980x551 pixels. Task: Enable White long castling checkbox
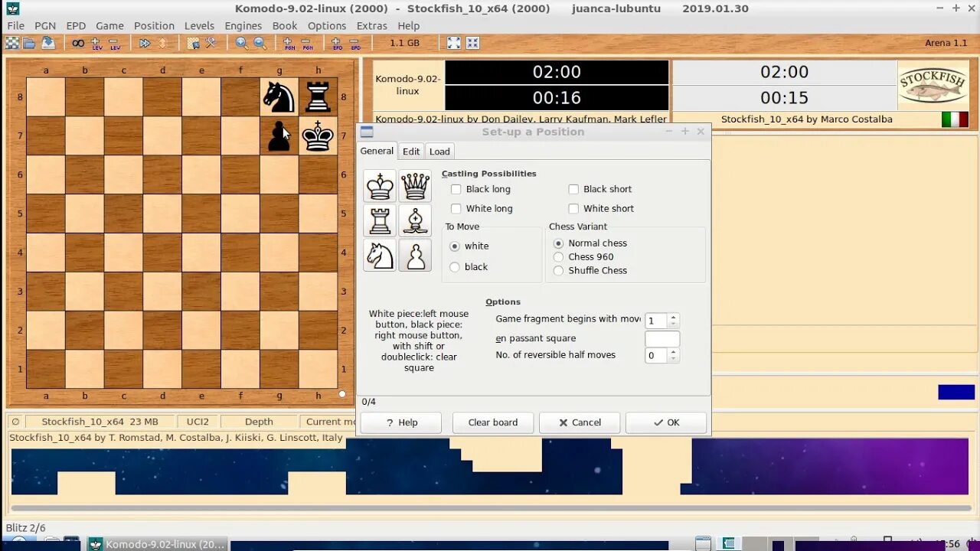coord(456,208)
